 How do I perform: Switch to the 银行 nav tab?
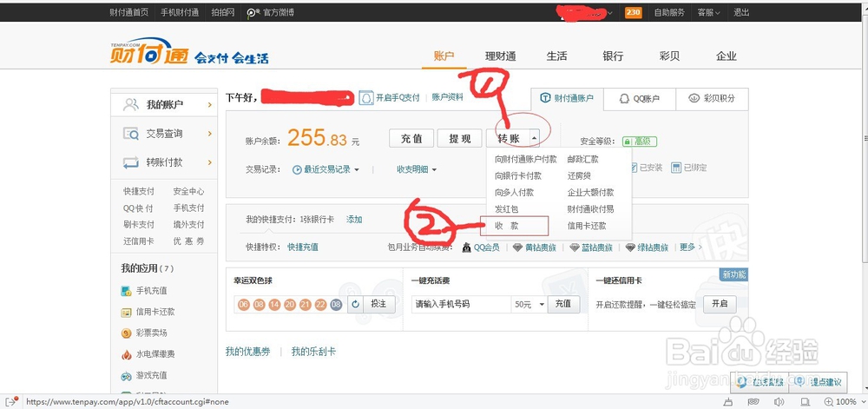click(x=613, y=56)
